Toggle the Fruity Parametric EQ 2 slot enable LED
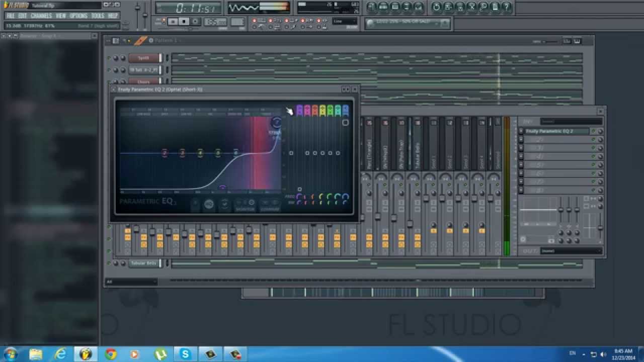The height and width of the screenshot is (362, 644). [x=594, y=131]
